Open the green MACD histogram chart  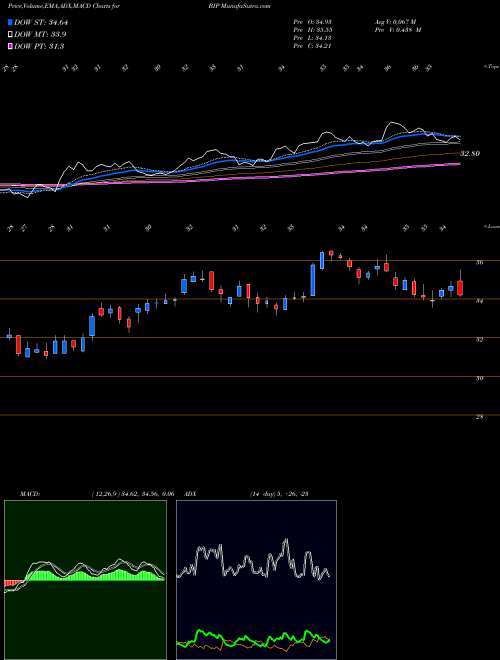pos(85,580)
